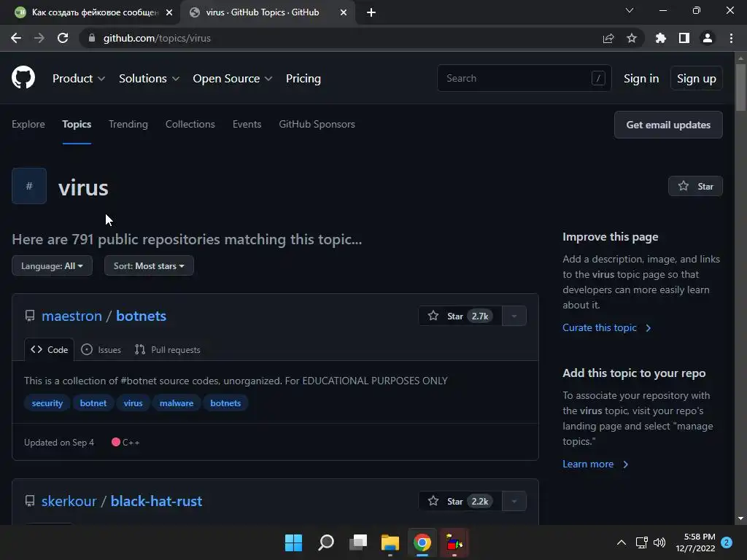Click the Curate this topic link

(x=606, y=327)
